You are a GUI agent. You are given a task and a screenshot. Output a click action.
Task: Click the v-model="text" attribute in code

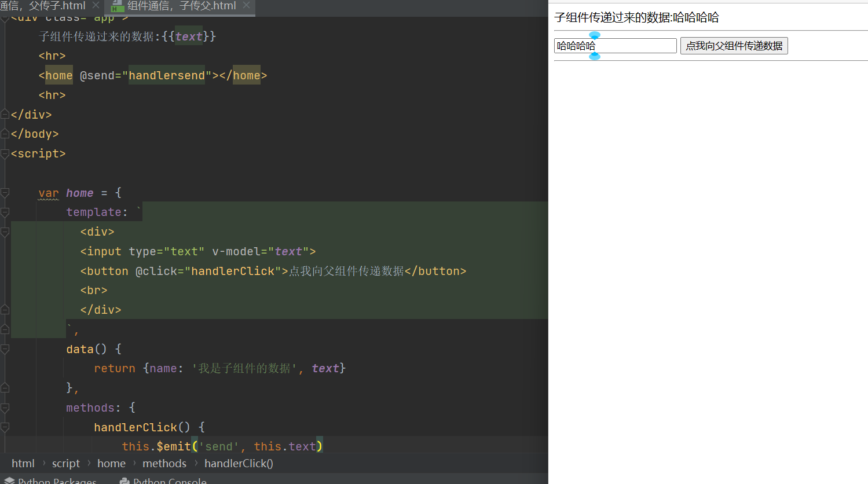261,251
